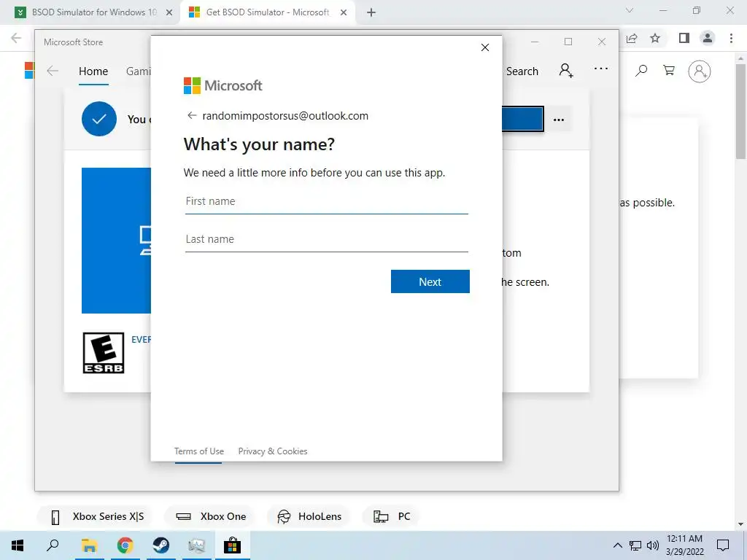Open Steam from taskbar
The image size is (747, 560).
[x=160, y=545]
